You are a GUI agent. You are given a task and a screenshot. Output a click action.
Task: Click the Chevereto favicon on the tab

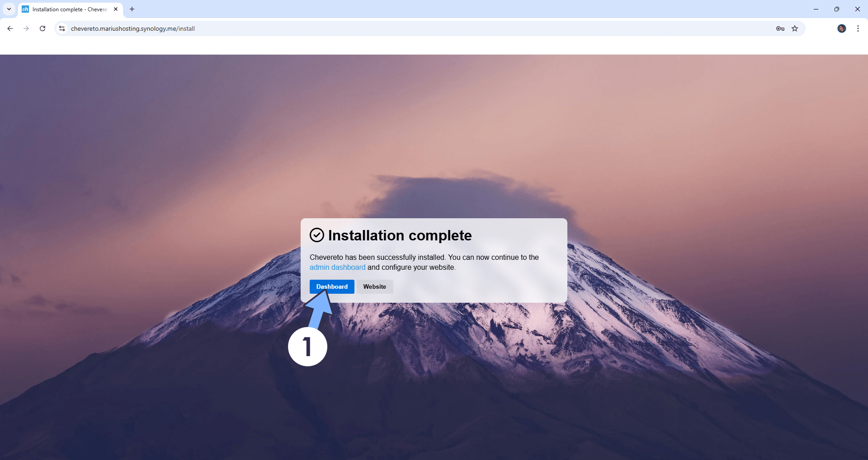[x=26, y=9]
